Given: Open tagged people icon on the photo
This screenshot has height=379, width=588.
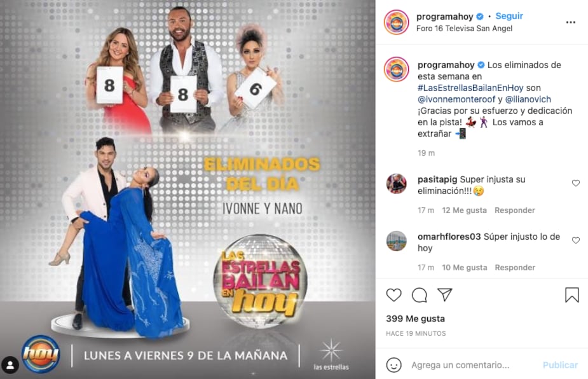Looking at the screenshot, I should point(10,365).
